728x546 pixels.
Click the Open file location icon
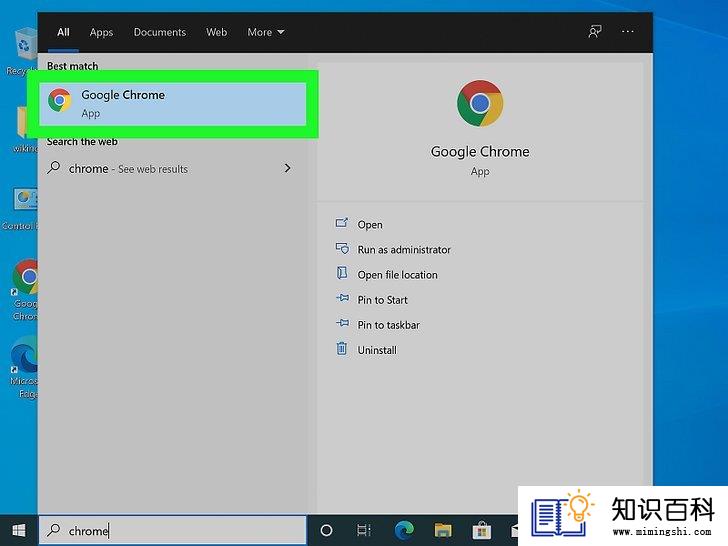pos(342,273)
